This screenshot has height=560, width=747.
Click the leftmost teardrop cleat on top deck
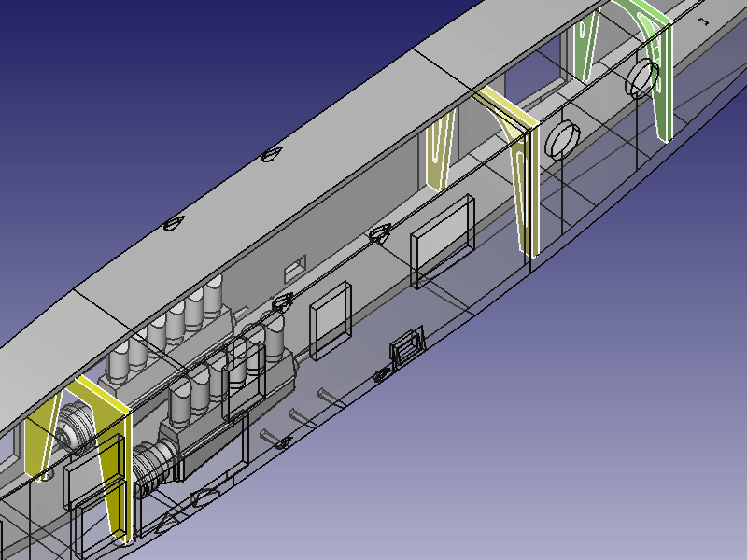172,224
